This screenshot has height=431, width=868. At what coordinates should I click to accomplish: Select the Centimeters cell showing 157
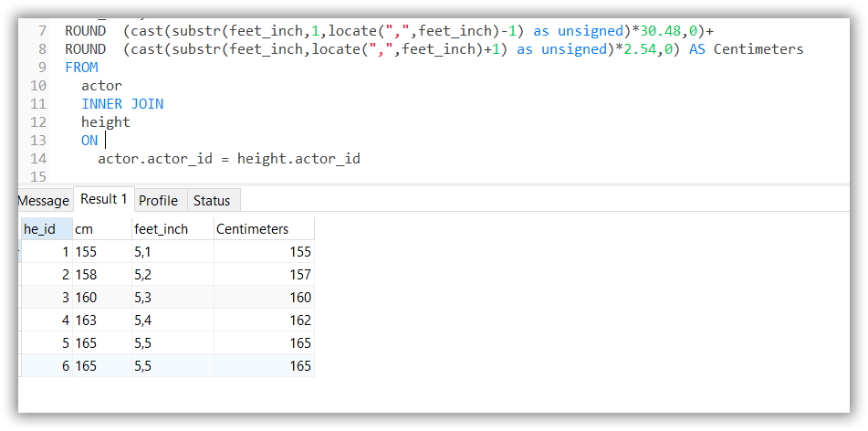[x=263, y=275]
